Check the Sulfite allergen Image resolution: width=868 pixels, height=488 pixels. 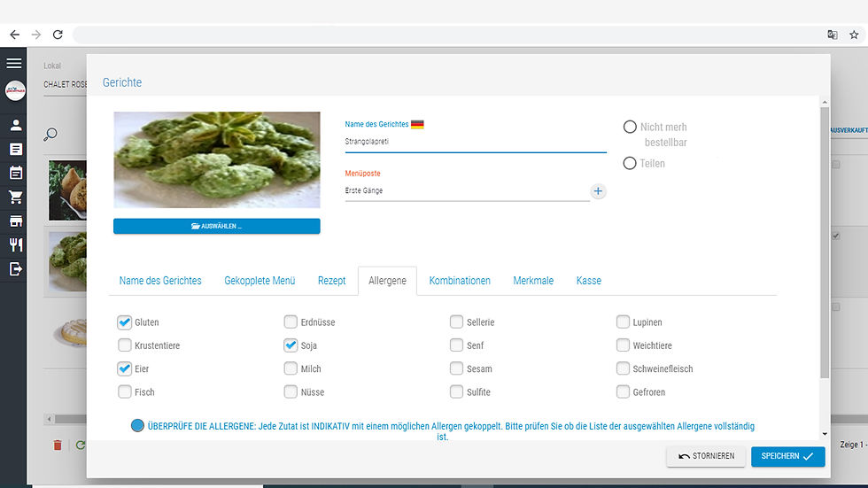(456, 391)
